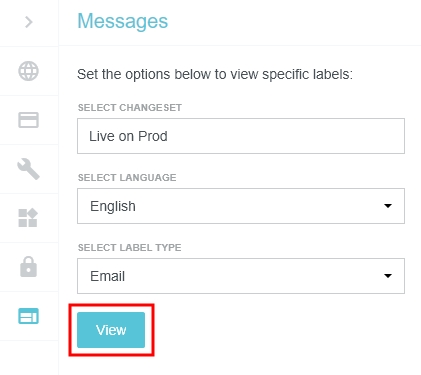The width and height of the screenshot is (421, 375).
Task: Open the padlock security section
Action: [x=28, y=267]
